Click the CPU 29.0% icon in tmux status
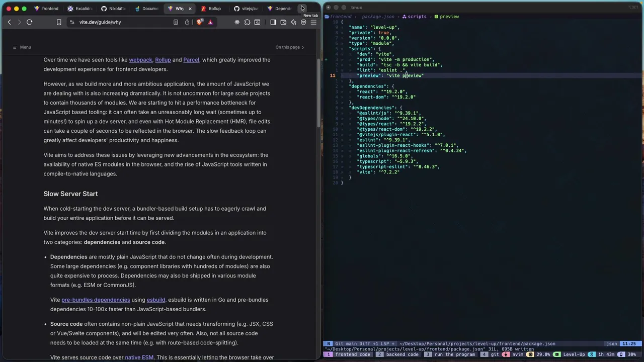The width and height of the screenshot is (644, 362). coord(529,354)
